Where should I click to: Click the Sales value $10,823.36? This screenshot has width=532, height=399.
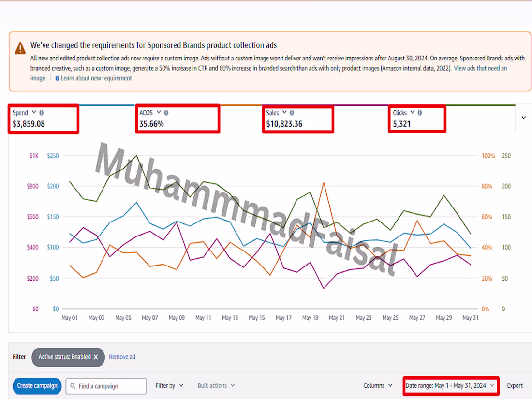click(x=284, y=124)
